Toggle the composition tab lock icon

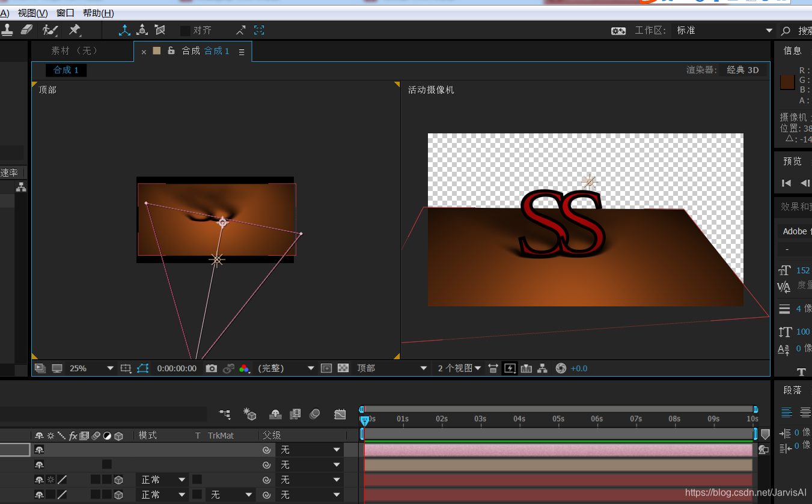tap(171, 50)
